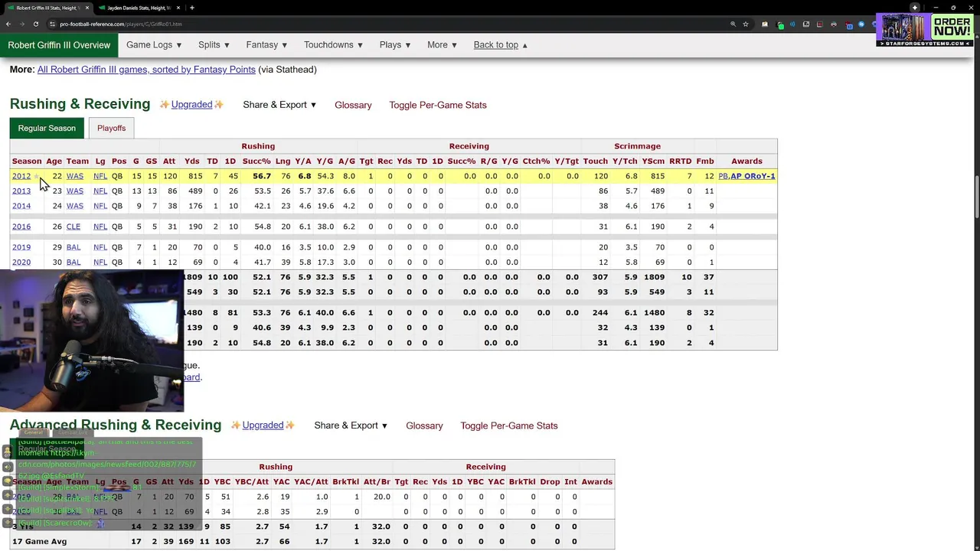Click WAS team link in 2012 row

point(74,176)
